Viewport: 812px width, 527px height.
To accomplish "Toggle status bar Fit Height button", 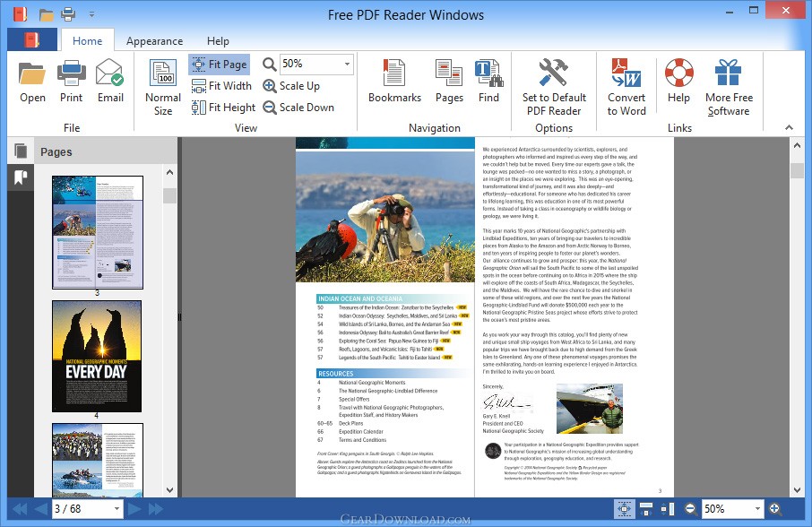I will click(x=668, y=509).
